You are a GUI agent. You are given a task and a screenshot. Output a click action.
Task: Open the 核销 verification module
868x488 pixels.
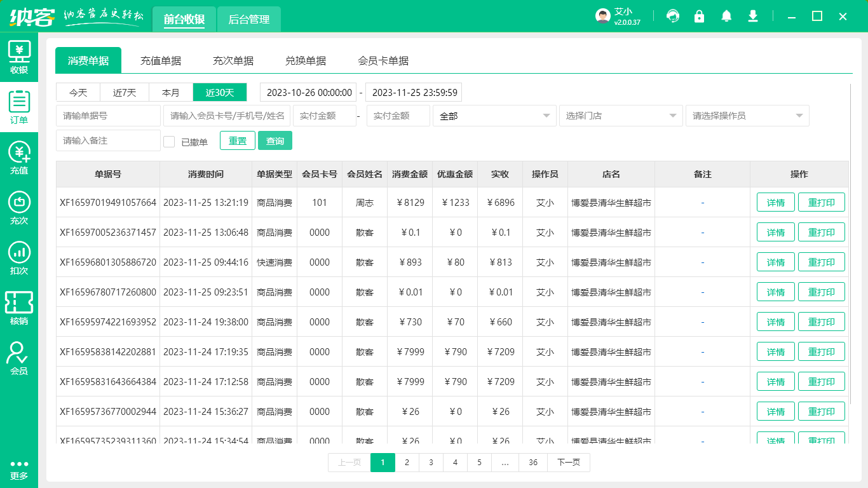point(19,303)
